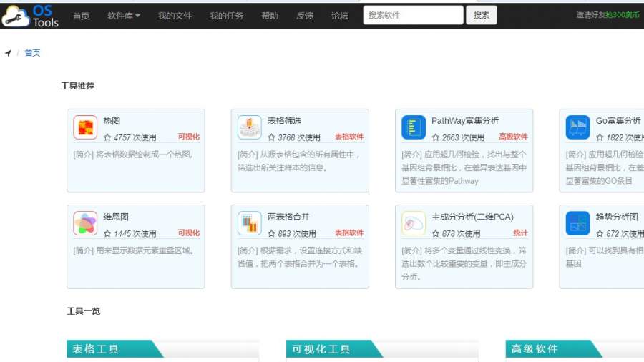Screen dimensions: 644x362
Task: Select the 高级软件 category header
Action: tap(554, 349)
